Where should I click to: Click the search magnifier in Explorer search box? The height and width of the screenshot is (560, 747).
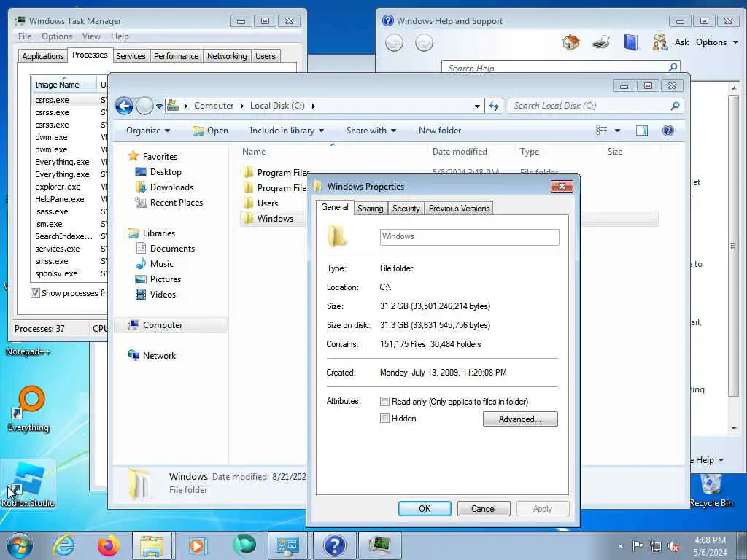(x=675, y=106)
